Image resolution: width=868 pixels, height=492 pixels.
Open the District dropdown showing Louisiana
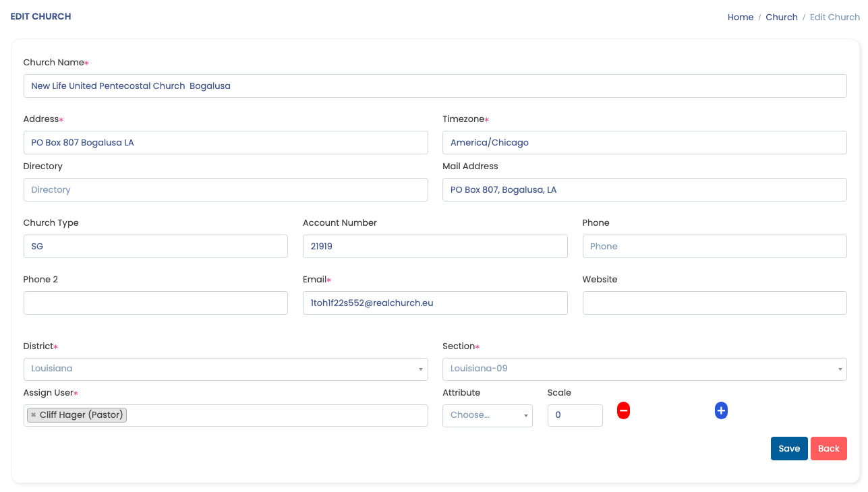226,369
